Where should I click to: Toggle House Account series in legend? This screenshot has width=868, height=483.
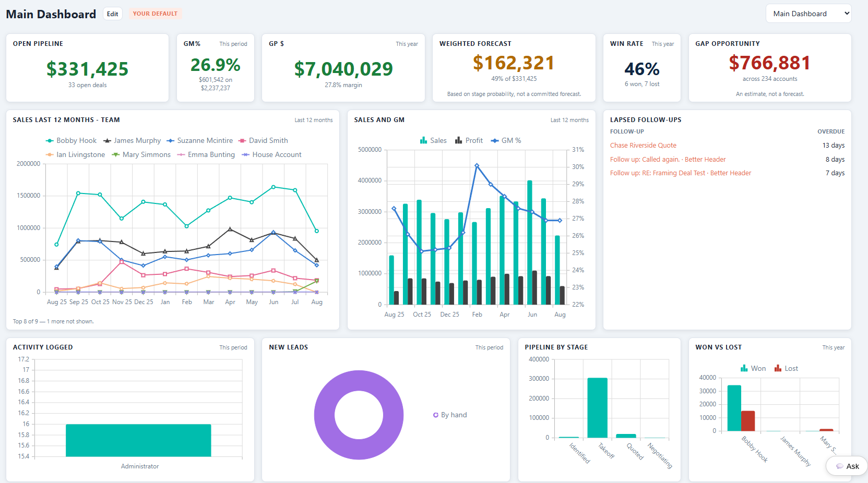tap(271, 155)
